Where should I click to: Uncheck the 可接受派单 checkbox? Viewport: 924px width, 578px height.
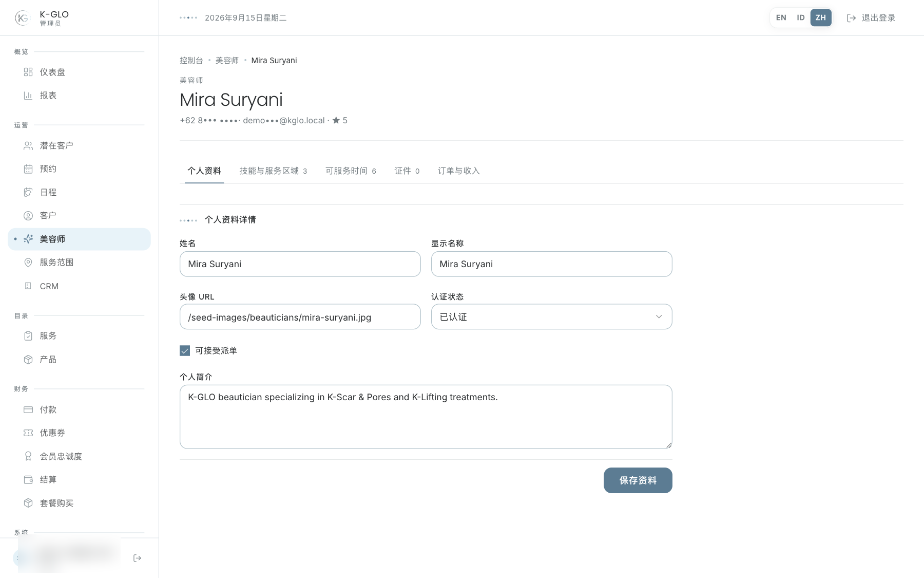pos(185,351)
